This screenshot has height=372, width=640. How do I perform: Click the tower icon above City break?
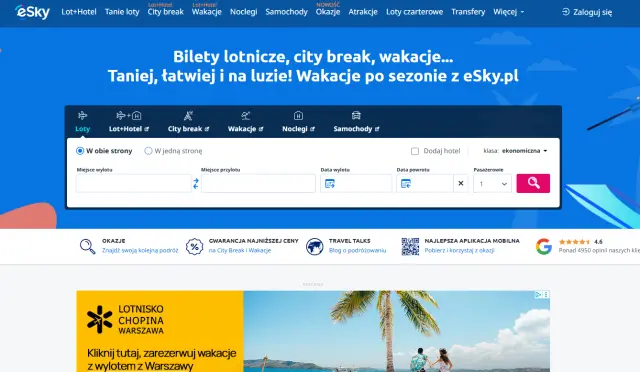click(x=188, y=116)
